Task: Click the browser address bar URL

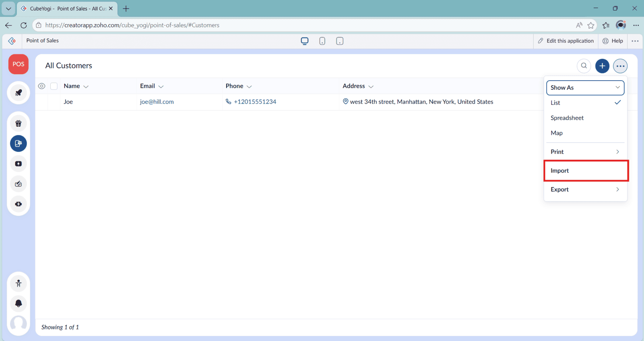Action: pos(132,25)
